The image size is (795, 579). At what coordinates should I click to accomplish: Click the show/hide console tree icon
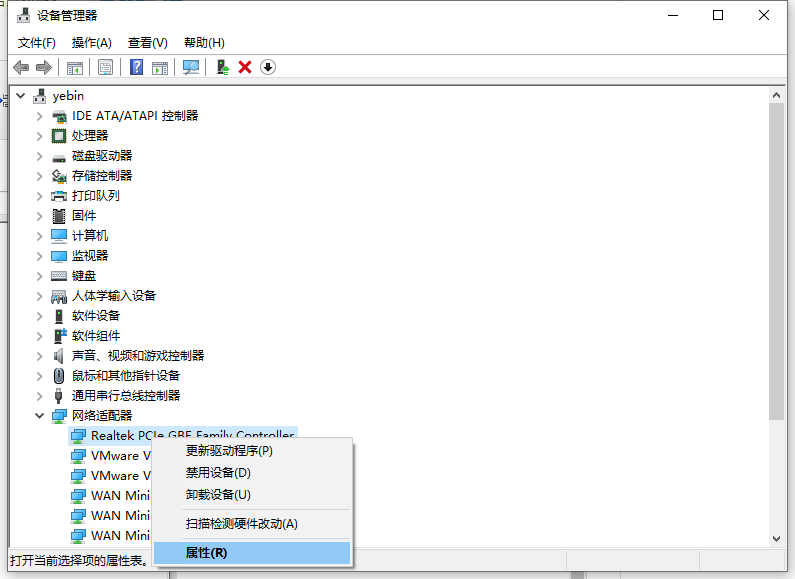point(74,67)
